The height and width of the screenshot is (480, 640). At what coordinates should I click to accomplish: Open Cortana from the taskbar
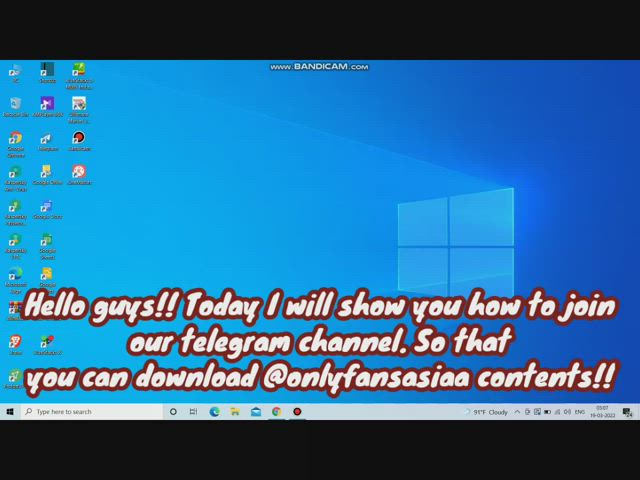click(x=173, y=412)
